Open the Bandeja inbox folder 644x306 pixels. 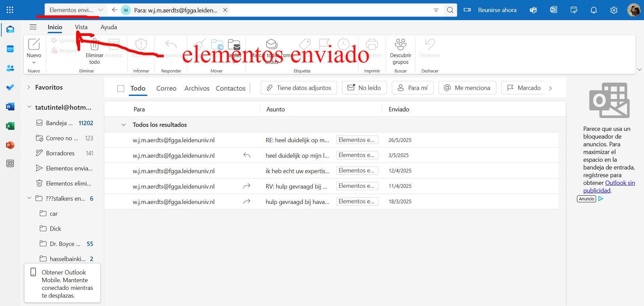(64, 123)
